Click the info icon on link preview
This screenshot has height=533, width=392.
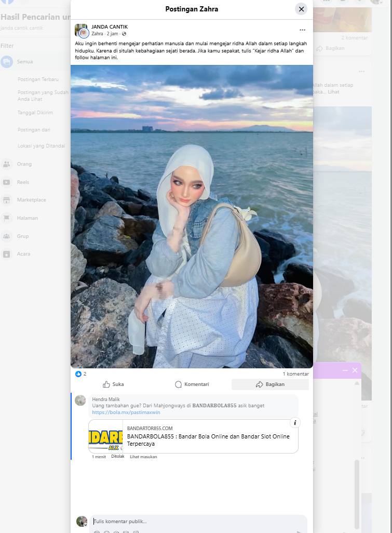[295, 422]
